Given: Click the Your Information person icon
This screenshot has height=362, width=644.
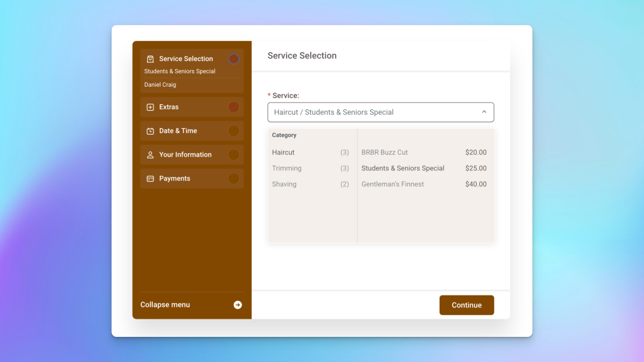Looking at the screenshot, I should pos(150,155).
